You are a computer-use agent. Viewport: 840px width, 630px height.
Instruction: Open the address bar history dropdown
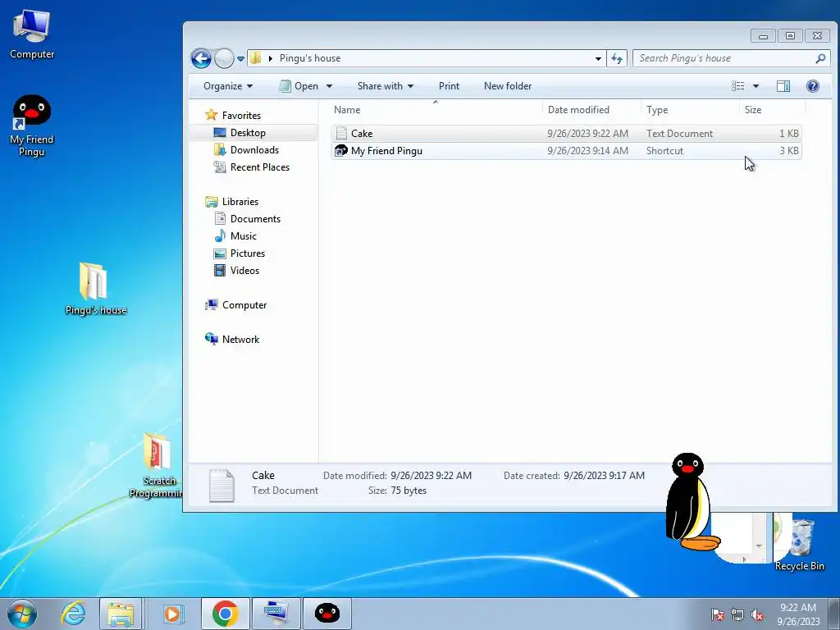[598, 58]
